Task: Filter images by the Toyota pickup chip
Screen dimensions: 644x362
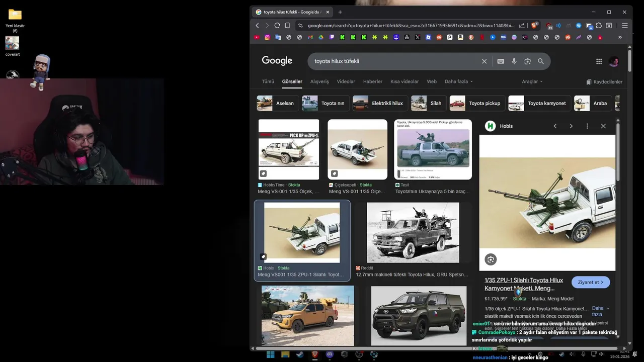Action: click(477, 103)
